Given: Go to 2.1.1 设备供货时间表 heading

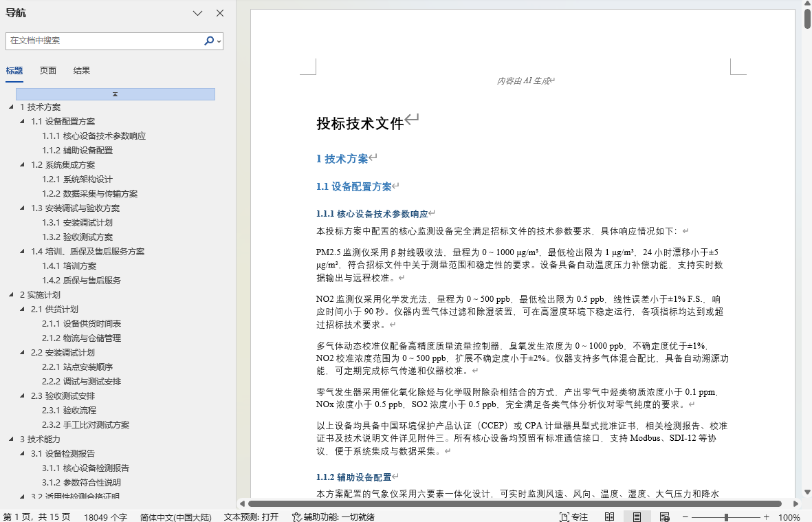Looking at the screenshot, I should click(81, 324).
